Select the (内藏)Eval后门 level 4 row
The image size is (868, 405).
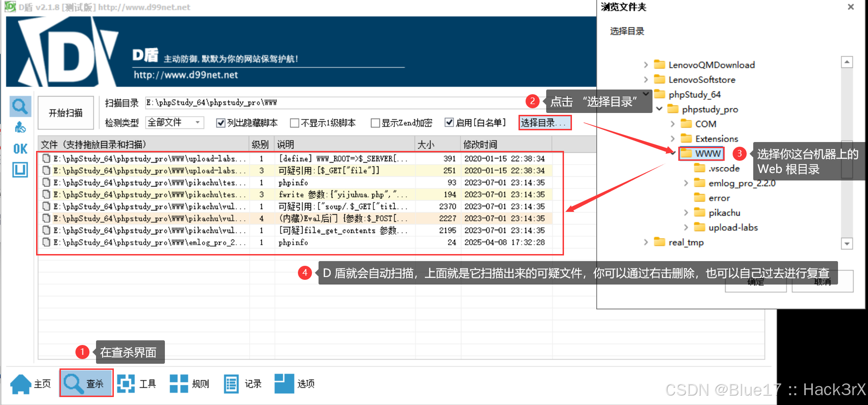click(295, 218)
